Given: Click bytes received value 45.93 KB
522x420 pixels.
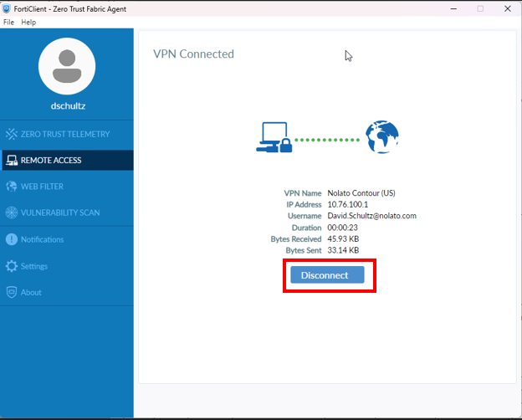Looking at the screenshot, I should 343,238.
